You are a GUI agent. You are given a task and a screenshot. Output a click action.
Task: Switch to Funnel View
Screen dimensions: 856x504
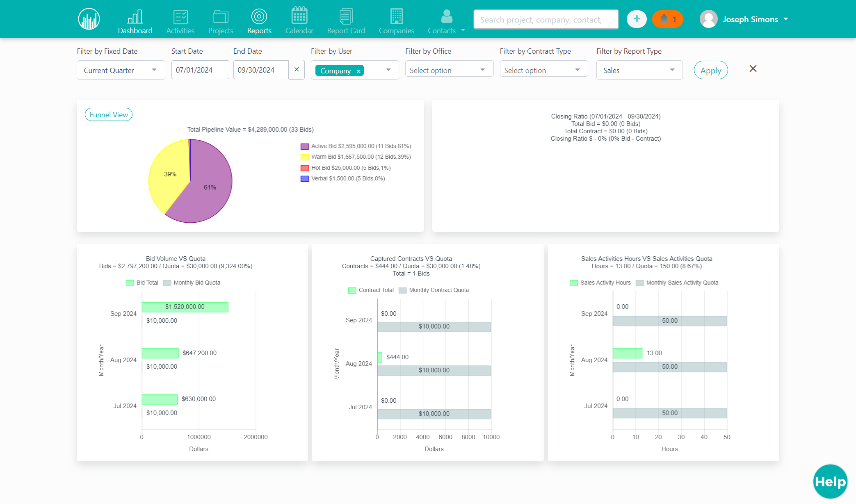[x=109, y=114]
